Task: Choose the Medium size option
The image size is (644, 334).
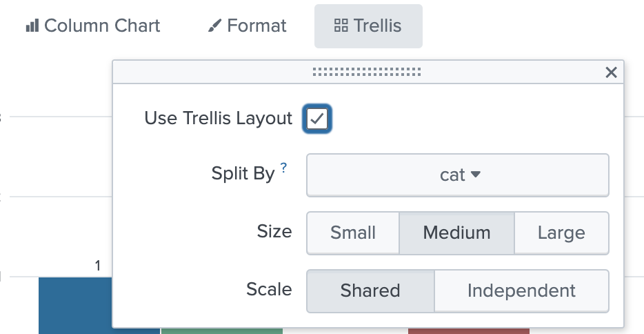Action: coord(456,233)
